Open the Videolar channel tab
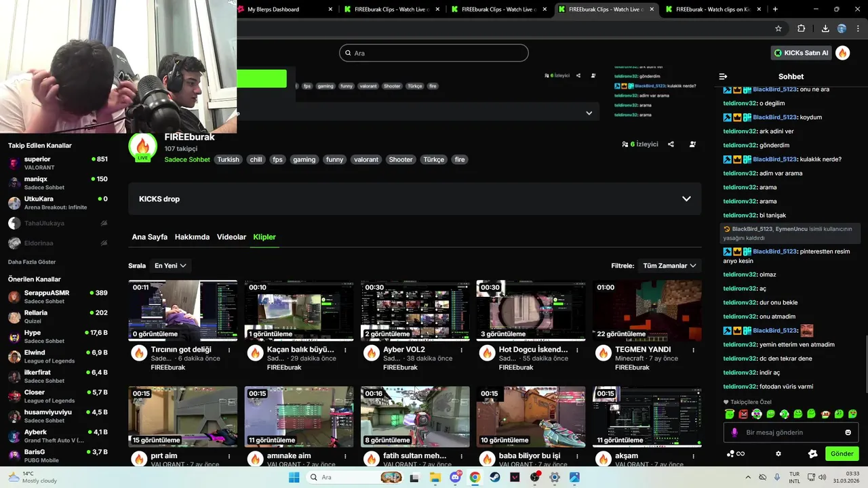This screenshot has height=488, width=868. pyautogui.click(x=231, y=237)
